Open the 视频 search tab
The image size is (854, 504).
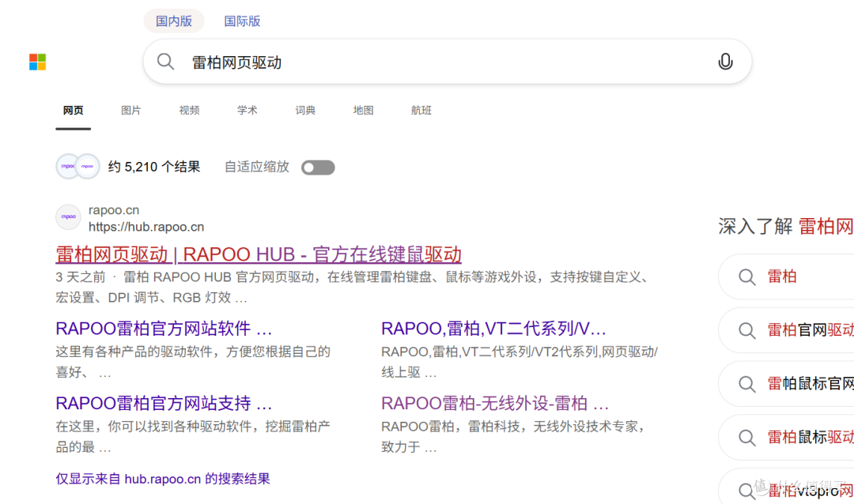pyautogui.click(x=189, y=111)
